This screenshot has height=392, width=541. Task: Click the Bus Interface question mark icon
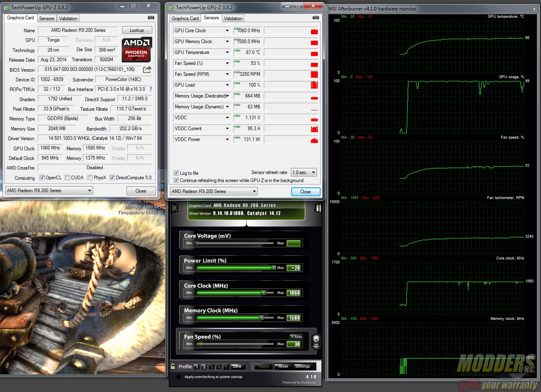coord(151,89)
